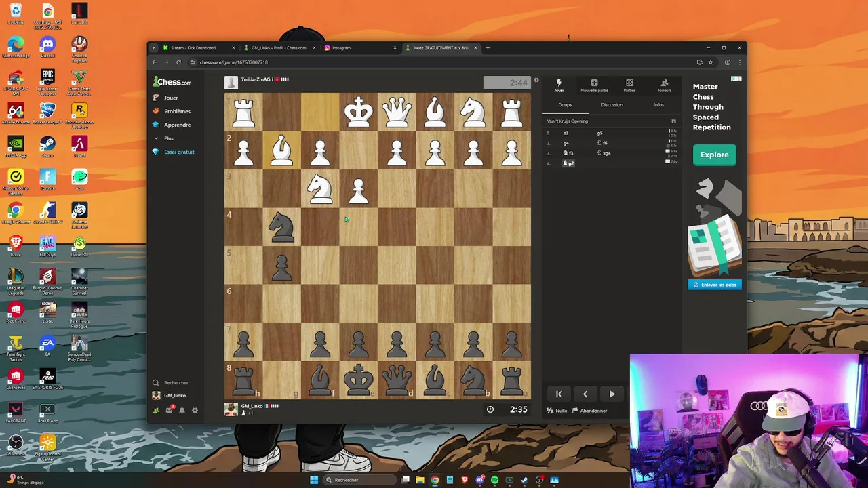Bookmark this page with the star

[x=711, y=62]
